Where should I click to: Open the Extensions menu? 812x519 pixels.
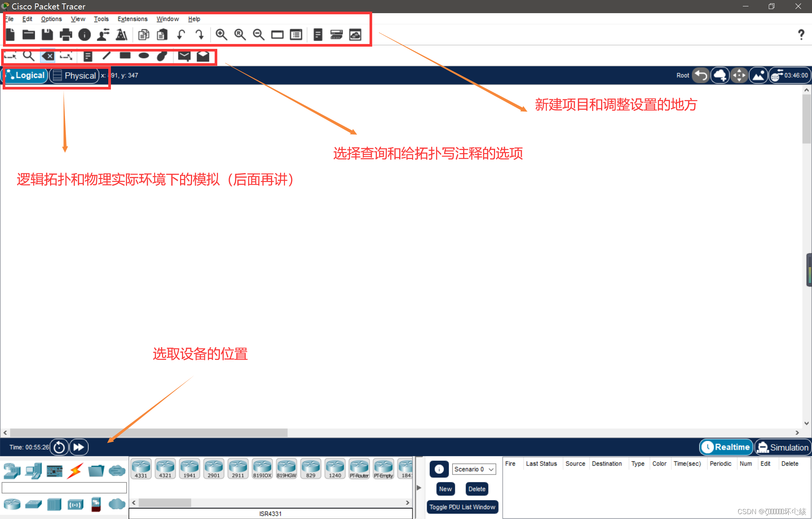pyautogui.click(x=132, y=19)
